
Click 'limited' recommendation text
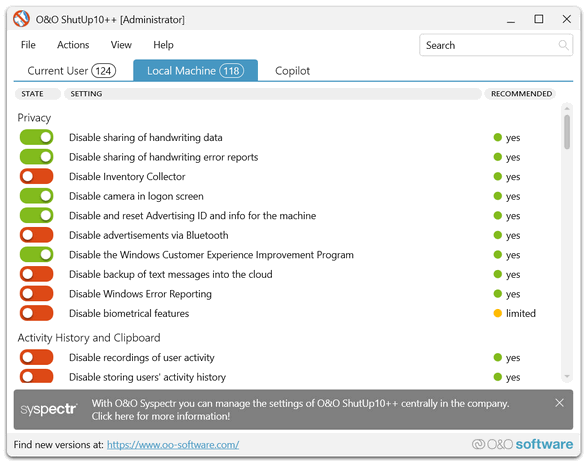(x=521, y=313)
